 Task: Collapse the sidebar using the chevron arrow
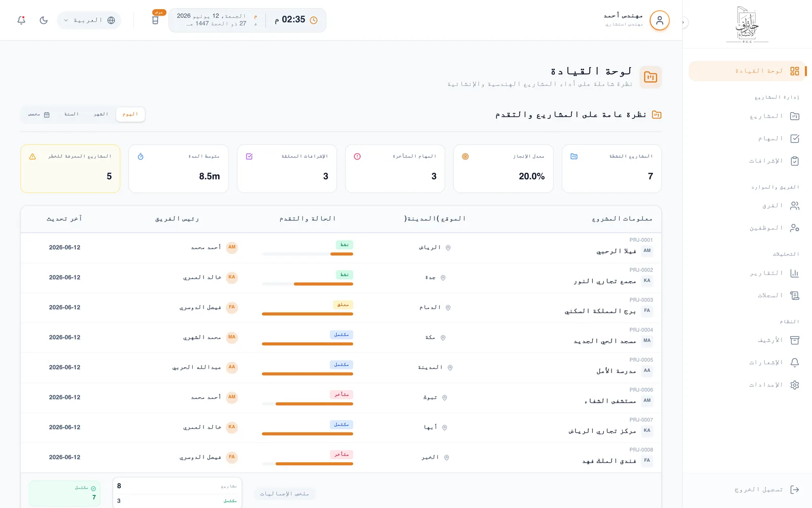[683, 22]
